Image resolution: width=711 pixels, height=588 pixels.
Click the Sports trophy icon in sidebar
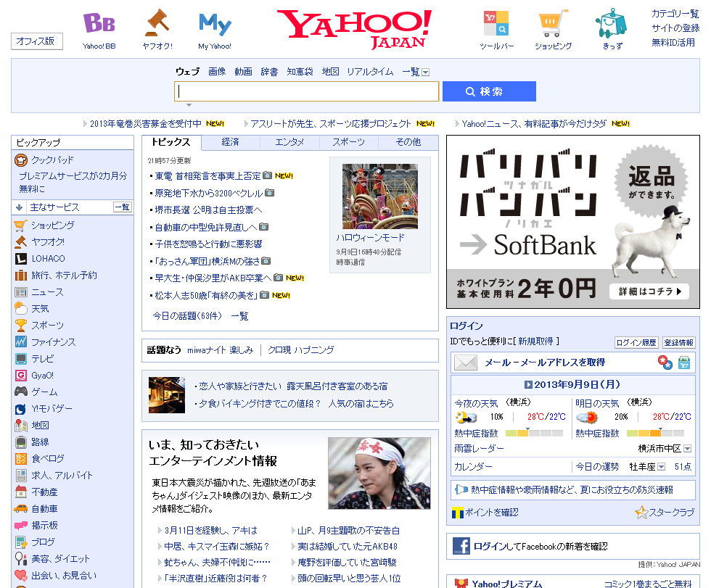coord(21,326)
